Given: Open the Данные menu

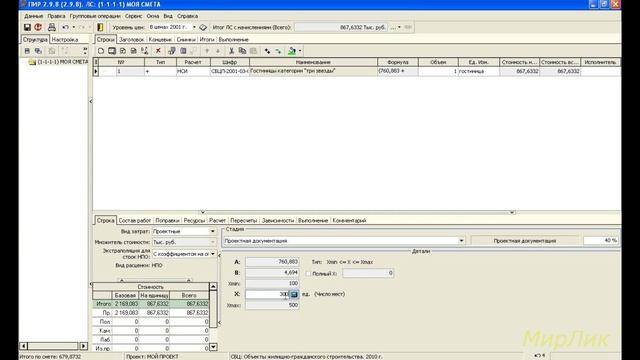Looking at the screenshot, I should click(33, 16).
